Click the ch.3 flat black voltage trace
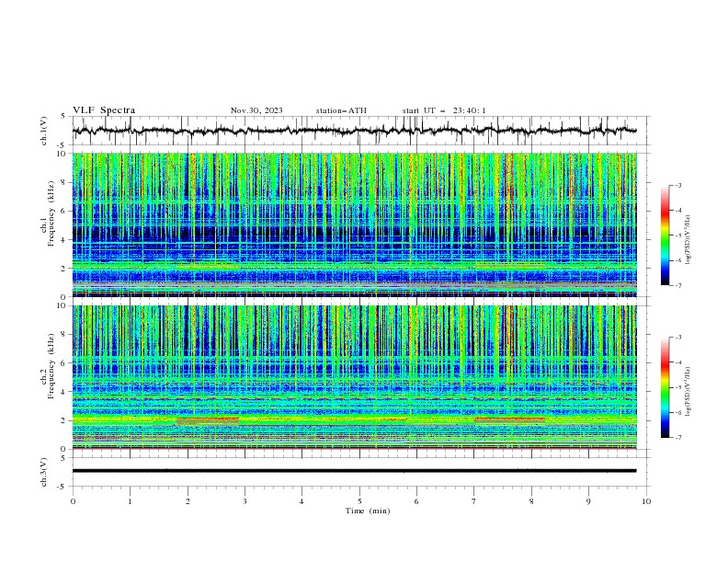This screenshot has height=563, width=728. 354,471
